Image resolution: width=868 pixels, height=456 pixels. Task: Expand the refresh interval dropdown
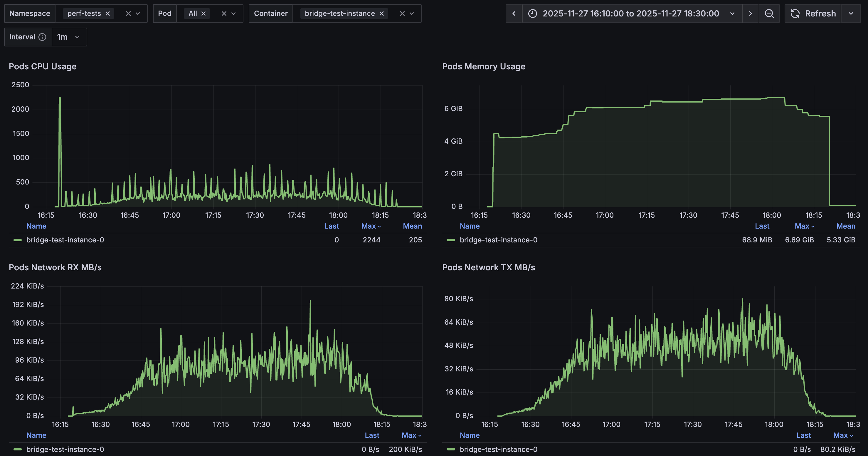(851, 14)
